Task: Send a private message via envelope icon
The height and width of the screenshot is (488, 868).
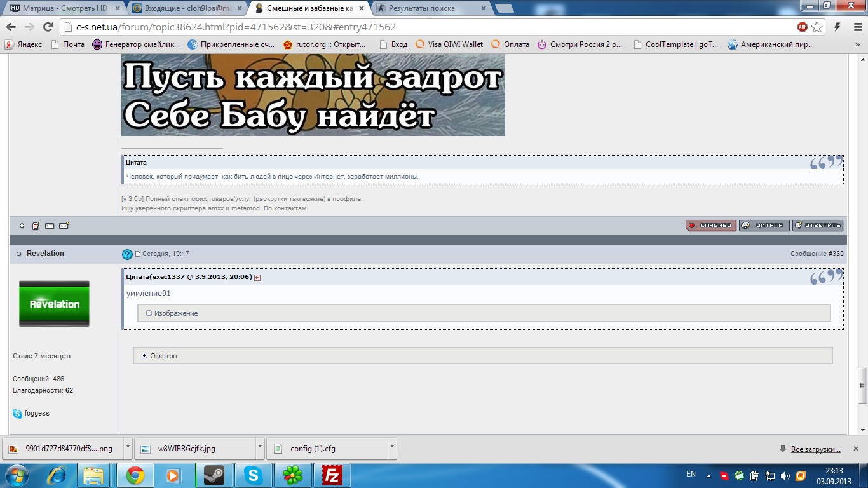Action: [64, 226]
